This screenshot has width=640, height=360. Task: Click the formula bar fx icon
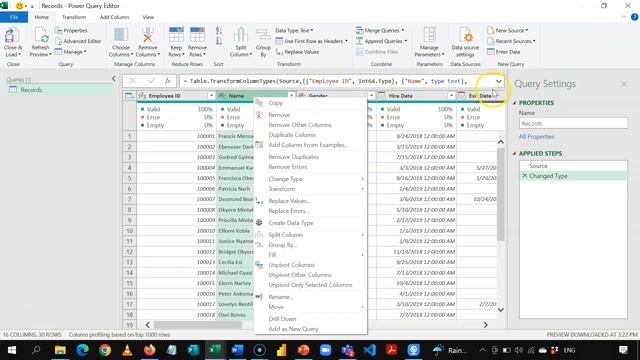click(x=167, y=81)
